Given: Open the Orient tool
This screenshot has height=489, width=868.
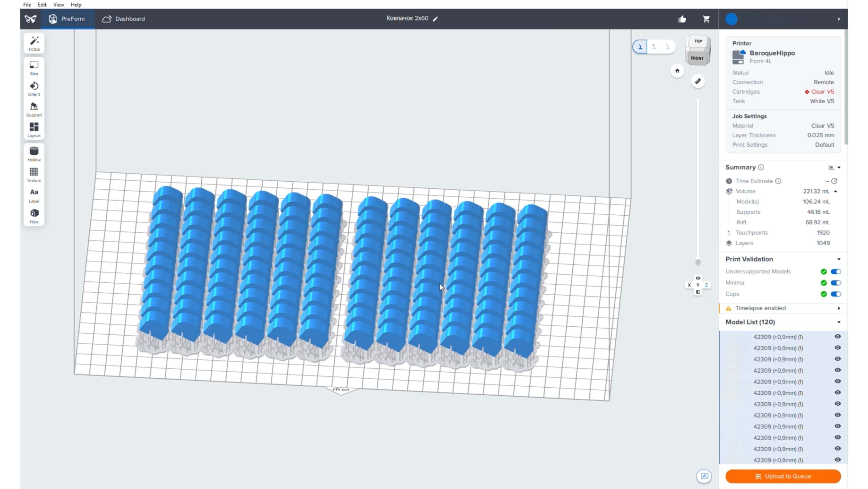Looking at the screenshot, I should click(x=34, y=89).
